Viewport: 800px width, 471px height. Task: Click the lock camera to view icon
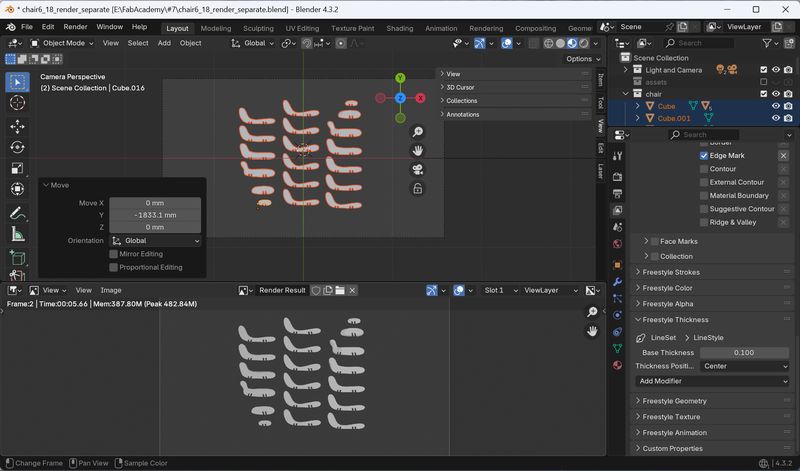click(x=417, y=189)
